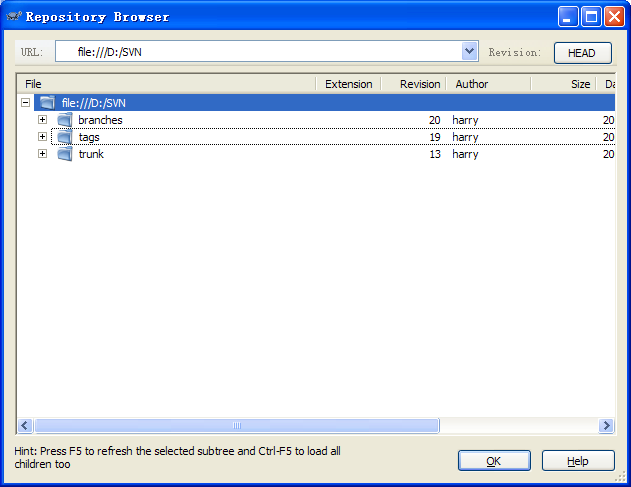The height and width of the screenshot is (487, 631).
Task: Sort by the File column header
Action: click(x=165, y=84)
